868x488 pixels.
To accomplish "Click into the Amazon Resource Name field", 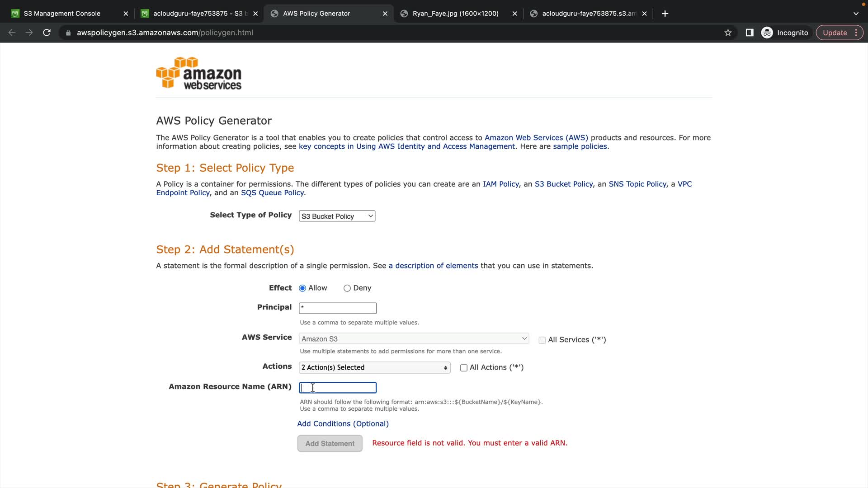I will [x=338, y=388].
